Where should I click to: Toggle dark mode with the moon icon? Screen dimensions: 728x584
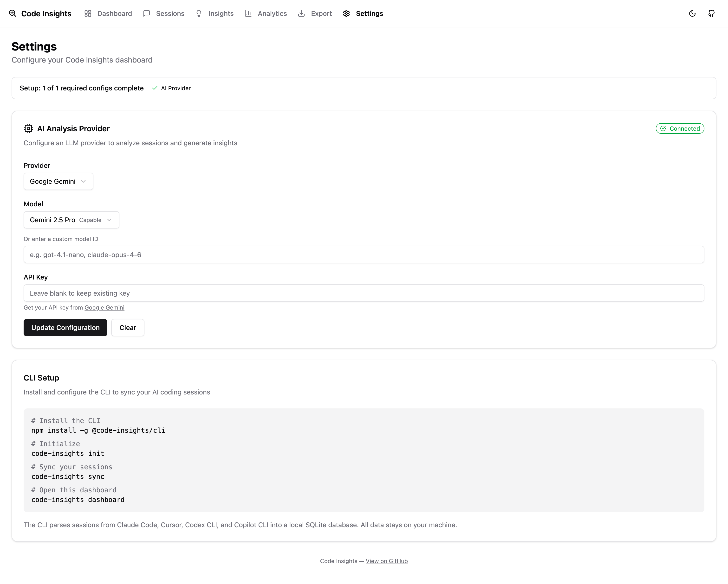tap(692, 13)
